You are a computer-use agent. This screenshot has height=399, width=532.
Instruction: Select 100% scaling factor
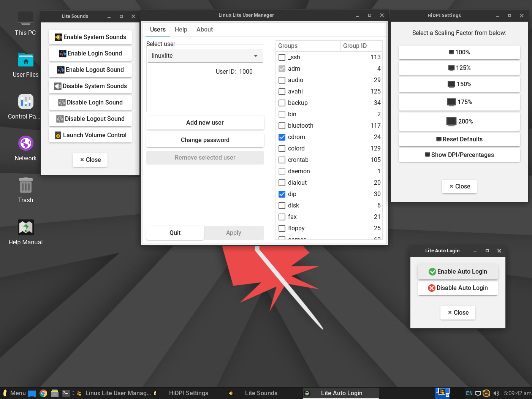click(459, 52)
